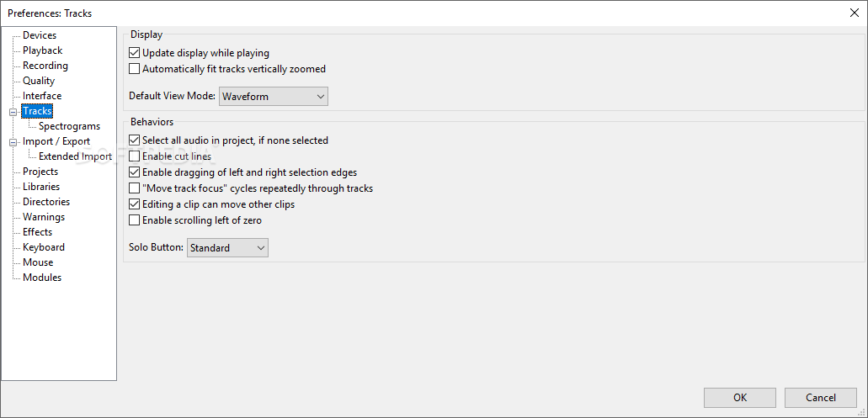Enable cut lines checkbox
This screenshot has height=418, width=868.
(134, 156)
